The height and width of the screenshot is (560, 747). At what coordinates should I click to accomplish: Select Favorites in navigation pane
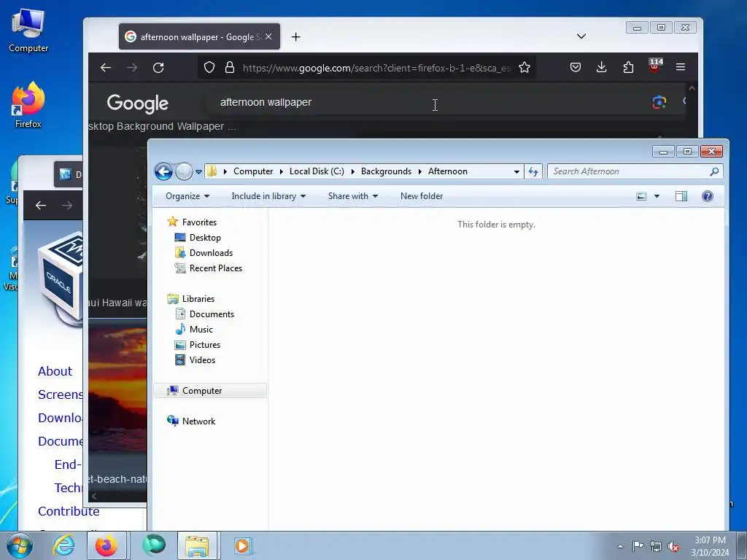pos(199,222)
